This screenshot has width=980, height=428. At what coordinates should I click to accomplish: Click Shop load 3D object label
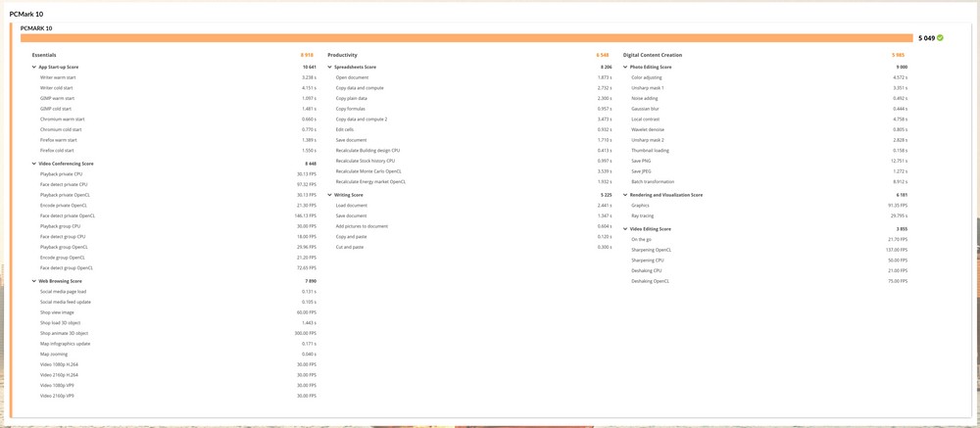[x=60, y=323]
